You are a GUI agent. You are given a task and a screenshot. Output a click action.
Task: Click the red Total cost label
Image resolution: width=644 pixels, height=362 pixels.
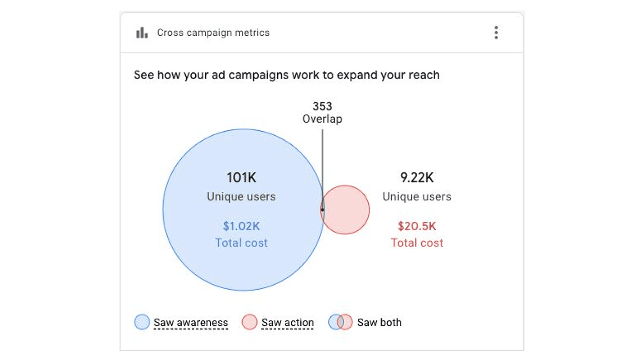coord(417,243)
